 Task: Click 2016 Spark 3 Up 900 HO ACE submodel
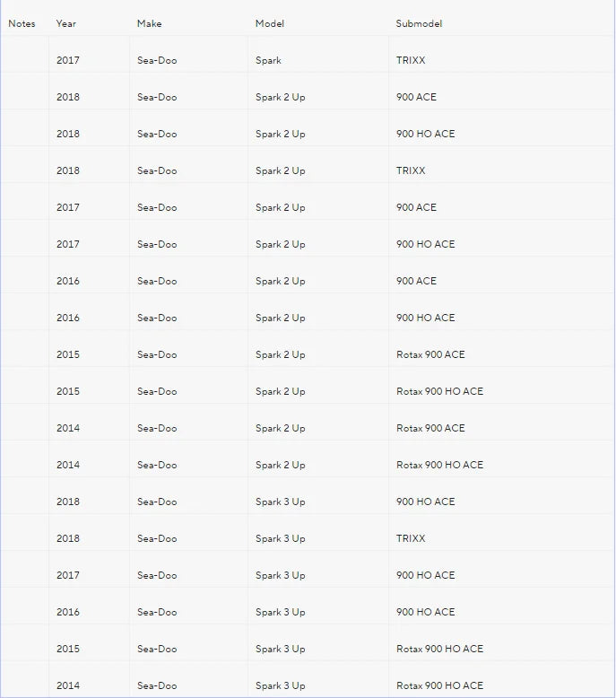click(x=426, y=612)
